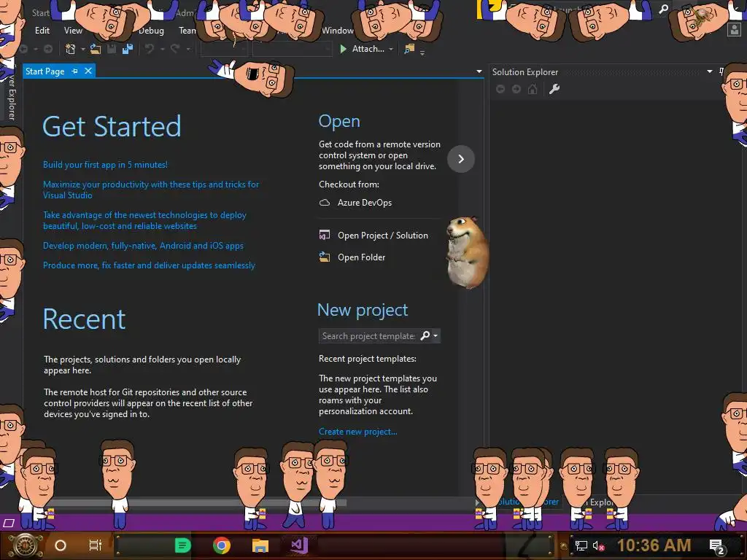
Task: Open the template search options dropdown
Action: 436,335
